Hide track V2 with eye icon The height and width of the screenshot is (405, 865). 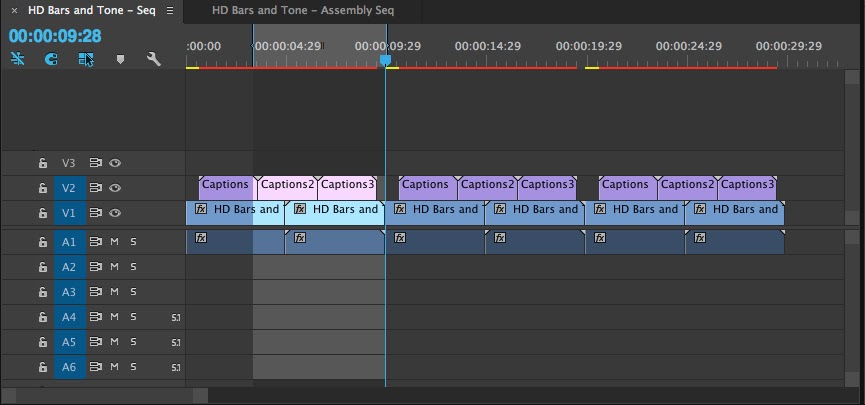click(115, 188)
